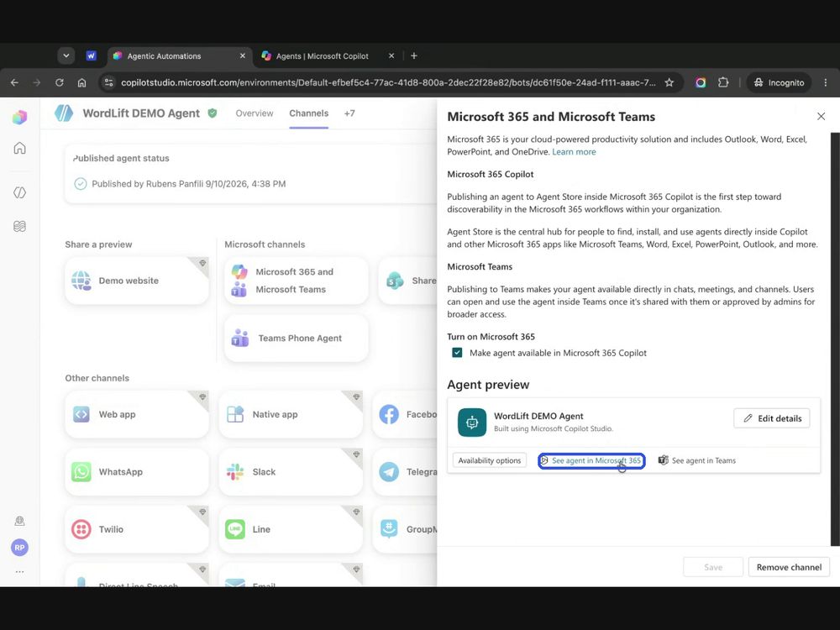The width and height of the screenshot is (840, 630).
Task: Switch to the Agentic Automations browser tab
Action: (x=180, y=55)
